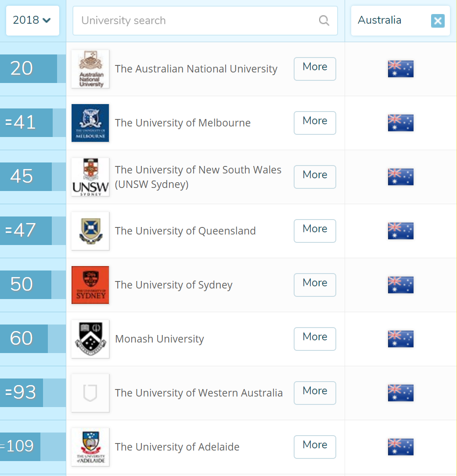Click the University of Adelaide crest
Viewport: 457px width, 476px height.
[x=90, y=447]
